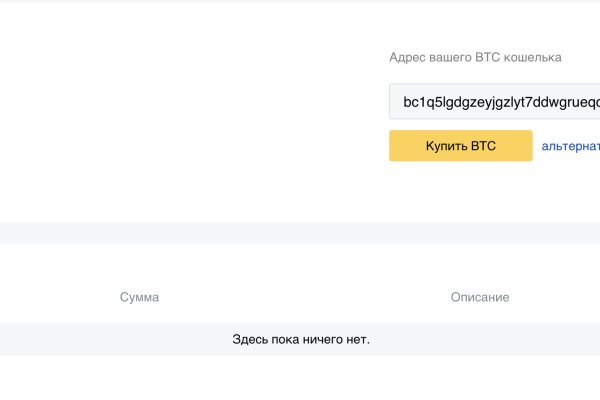This screenshot has width=600, height=400.
Task: Click the text field containing the bc1q address
Action: tap(495, 102)
